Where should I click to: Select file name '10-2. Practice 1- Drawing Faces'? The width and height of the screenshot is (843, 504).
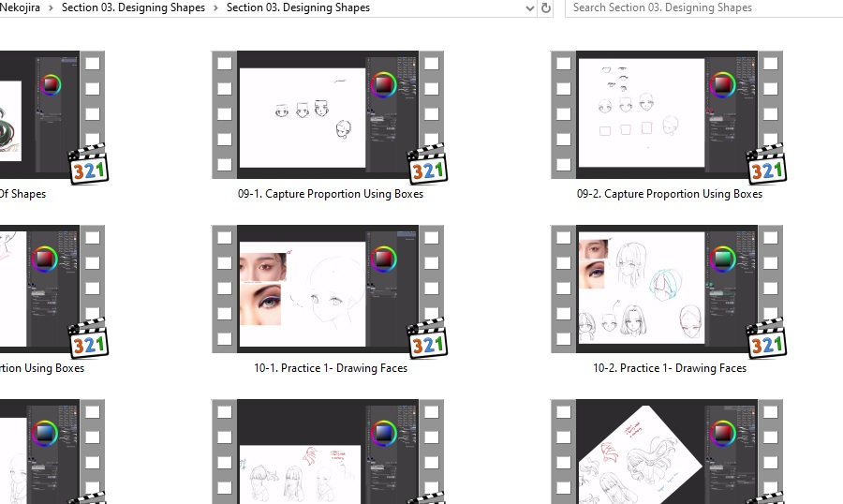(x=670, y=368)
